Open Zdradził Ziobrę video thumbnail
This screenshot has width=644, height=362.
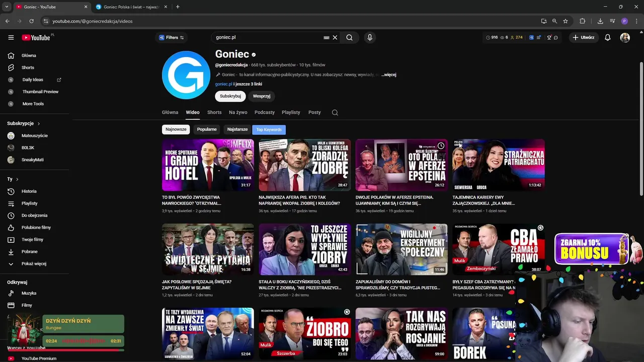(305, 165)
